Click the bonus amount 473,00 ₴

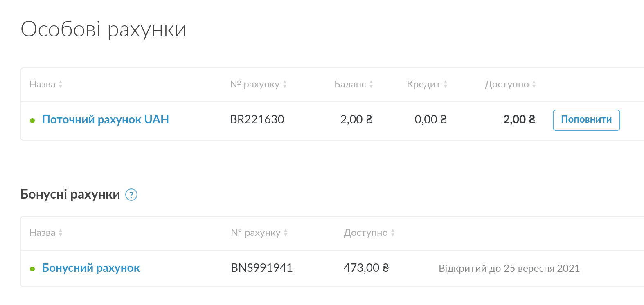click(366, 268)
